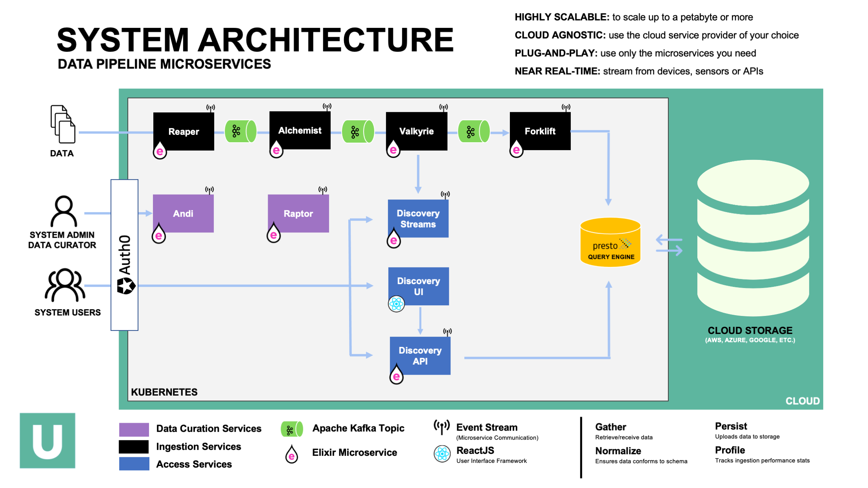This screenshot has height=488, width=868.
Task: Click the DATA documents icon
Action: tap(63, 124)
